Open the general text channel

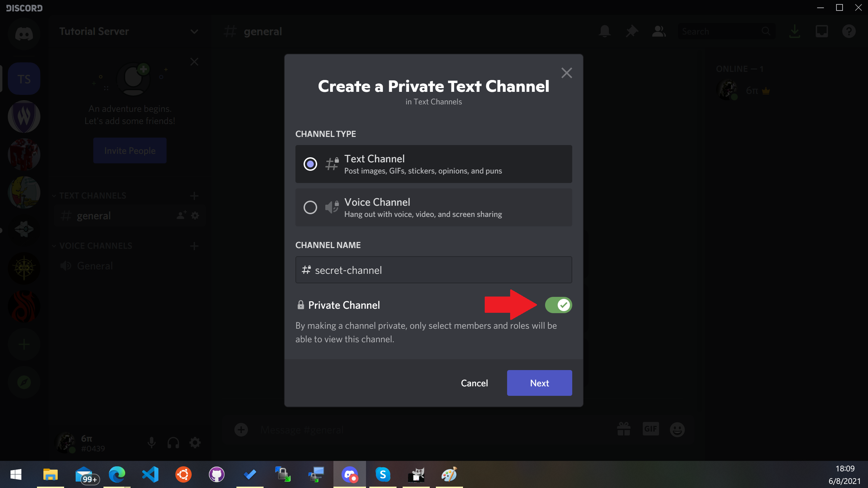(x=130, y=216)
